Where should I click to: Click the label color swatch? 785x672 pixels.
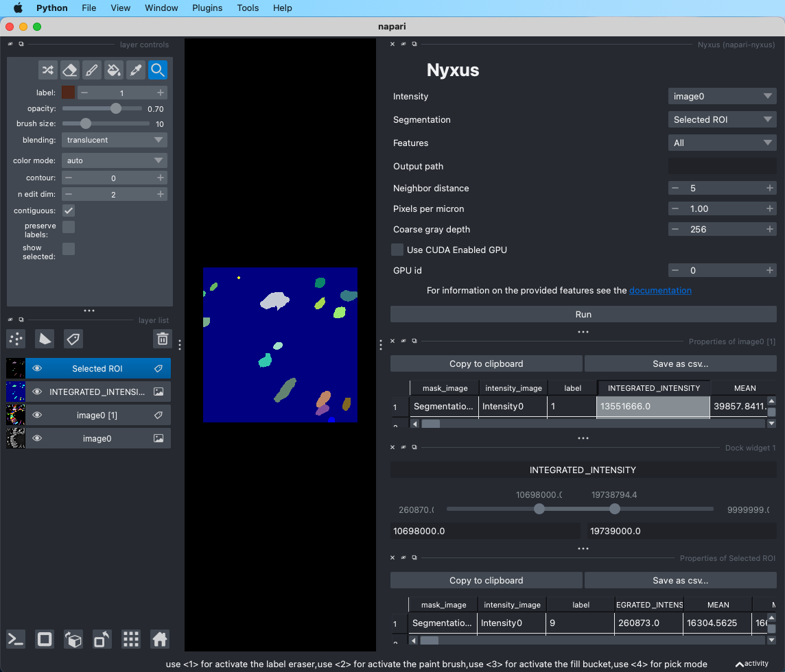(x=68, y=93)
